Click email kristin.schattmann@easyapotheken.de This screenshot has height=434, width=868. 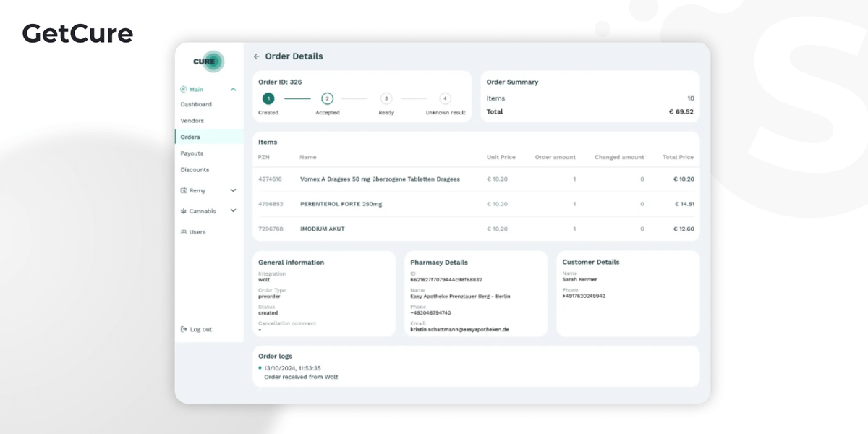coord(459,329)
